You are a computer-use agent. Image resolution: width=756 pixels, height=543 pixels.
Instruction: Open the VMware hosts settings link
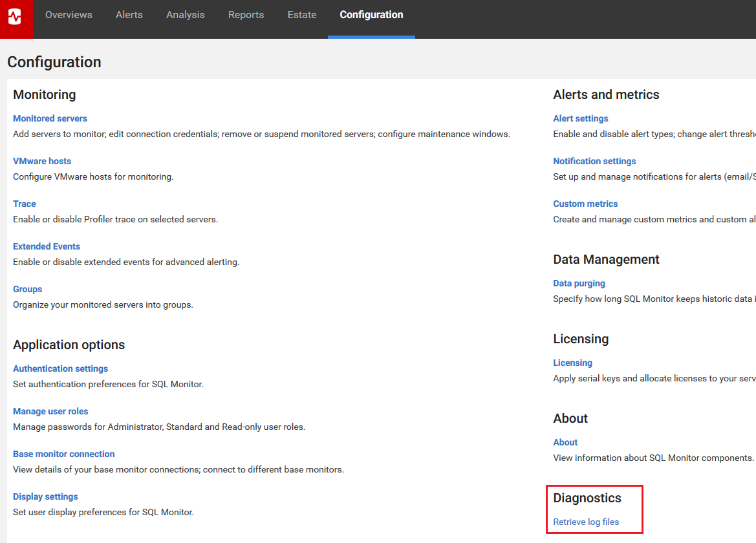click(42, 162)
